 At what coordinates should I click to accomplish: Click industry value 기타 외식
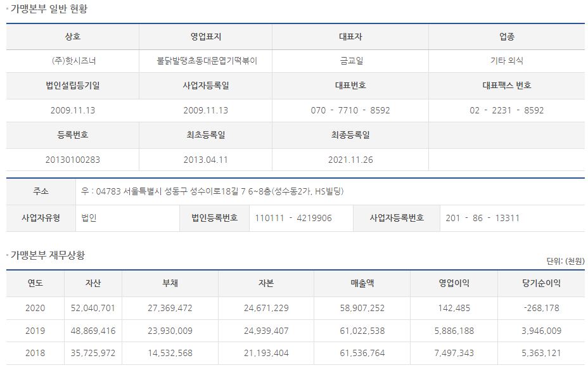[x=507, y=61]
